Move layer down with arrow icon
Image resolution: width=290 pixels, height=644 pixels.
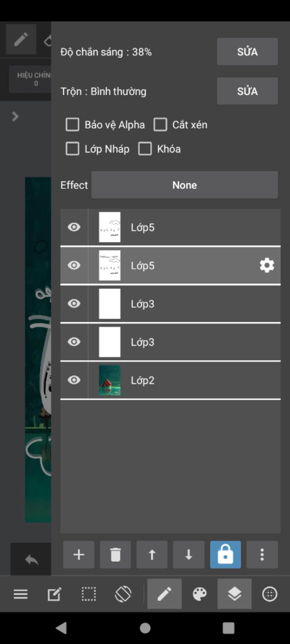tap(189, 555)
